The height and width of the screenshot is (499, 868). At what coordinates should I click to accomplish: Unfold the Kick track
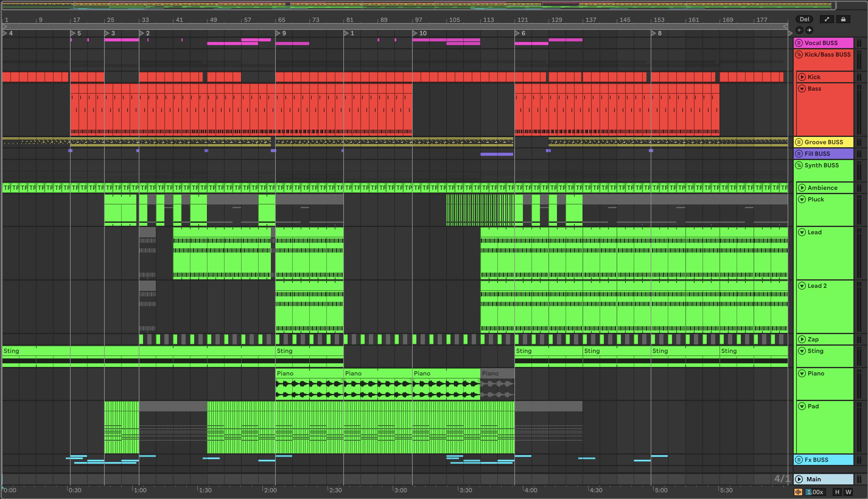click(x=802, y=77)
